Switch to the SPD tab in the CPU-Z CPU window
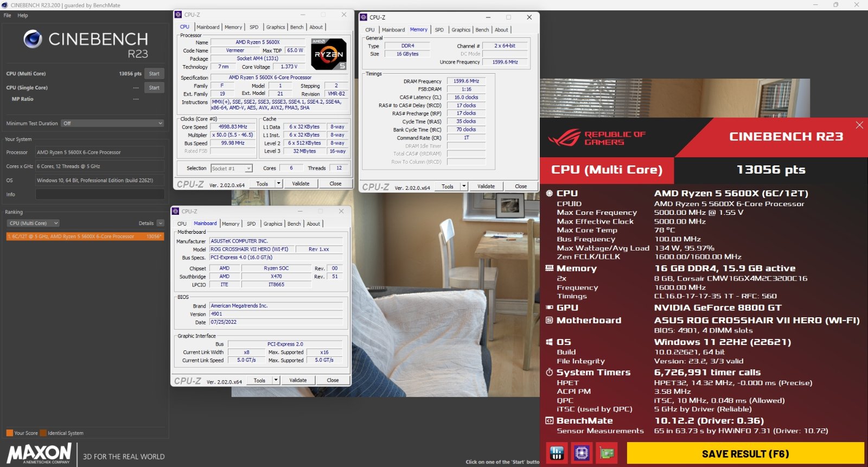 tap(254, 27)
